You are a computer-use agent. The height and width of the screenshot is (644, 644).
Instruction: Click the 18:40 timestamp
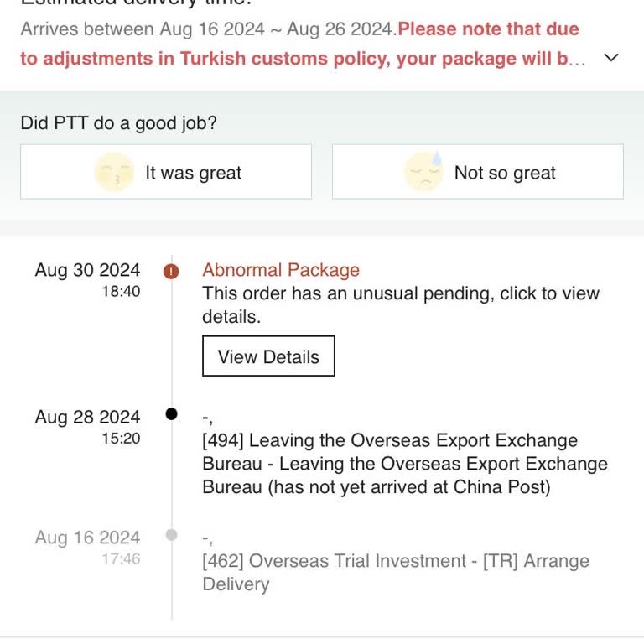[x=121, y=291]
